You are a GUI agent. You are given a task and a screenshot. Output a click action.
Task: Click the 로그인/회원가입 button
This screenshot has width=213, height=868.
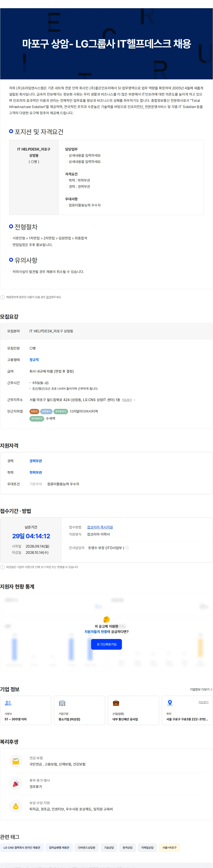(106, 644)
